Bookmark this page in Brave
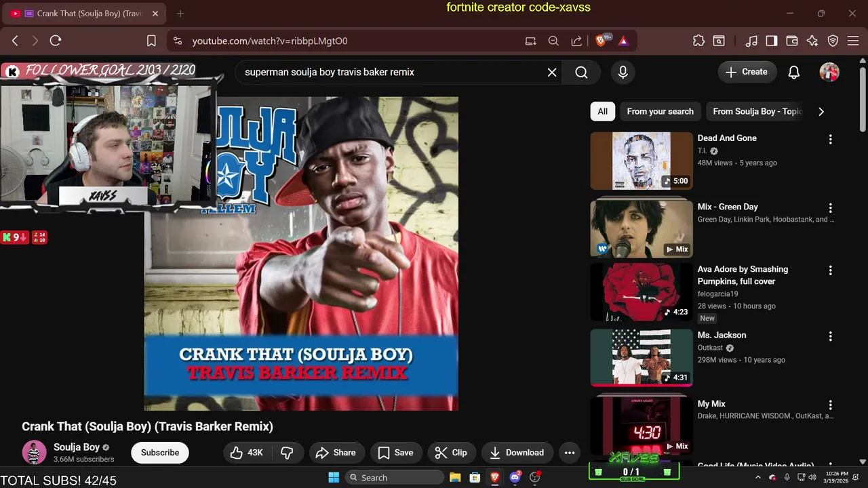868x488 pixels. [x=151, y=41]
